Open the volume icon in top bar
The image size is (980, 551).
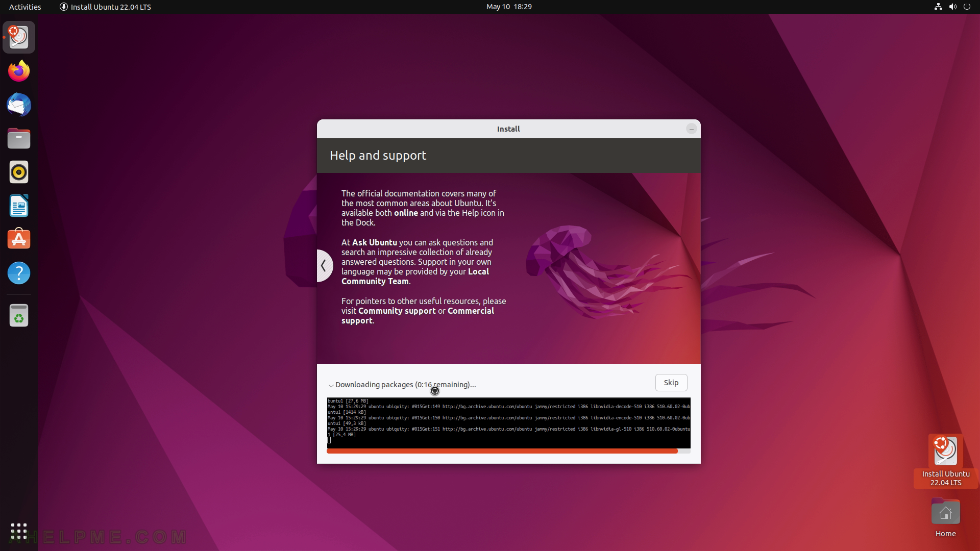952,7
